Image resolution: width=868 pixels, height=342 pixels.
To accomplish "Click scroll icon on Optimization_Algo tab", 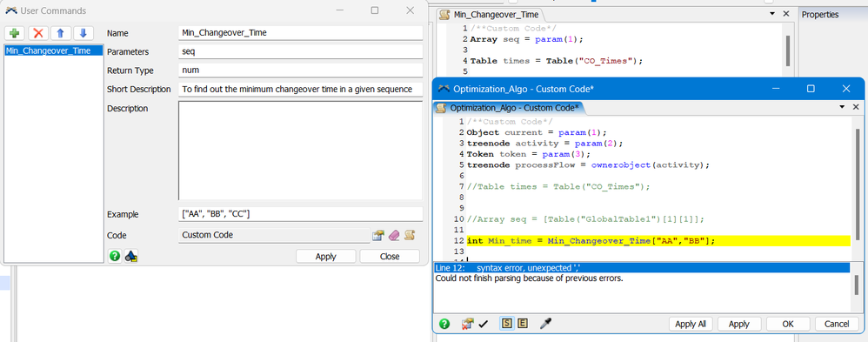I will (441, 108).
